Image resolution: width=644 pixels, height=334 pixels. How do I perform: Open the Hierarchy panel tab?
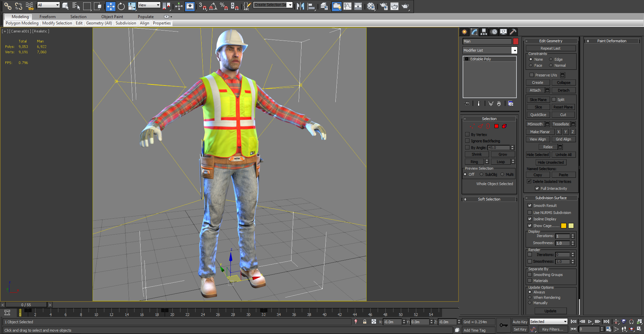tap(484, 32)
